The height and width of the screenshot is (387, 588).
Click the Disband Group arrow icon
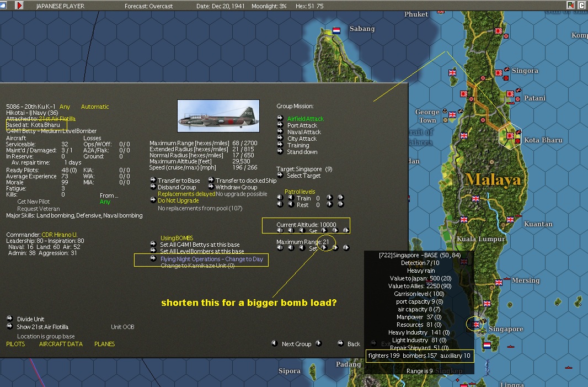pyautogui.click(x=153, y=187)
